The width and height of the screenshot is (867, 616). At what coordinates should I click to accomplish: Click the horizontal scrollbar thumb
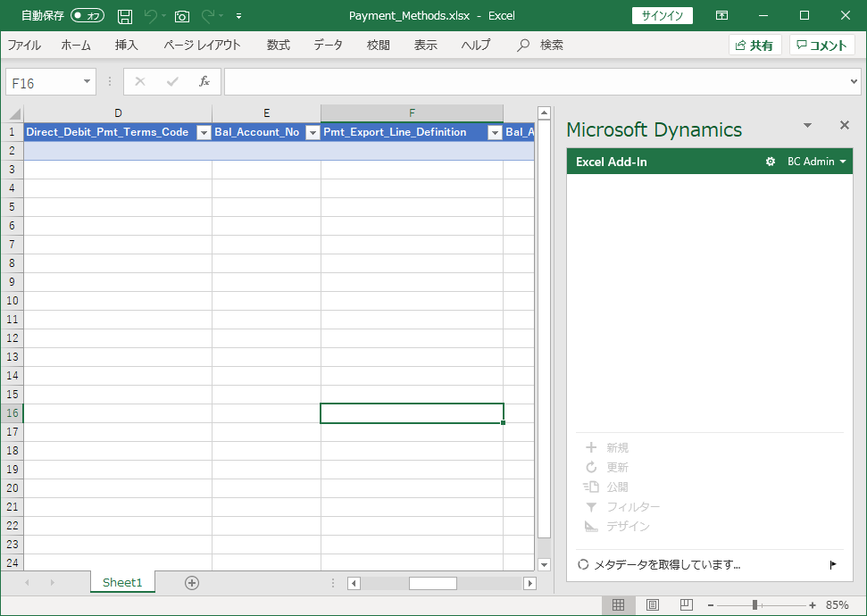(433, 583)
